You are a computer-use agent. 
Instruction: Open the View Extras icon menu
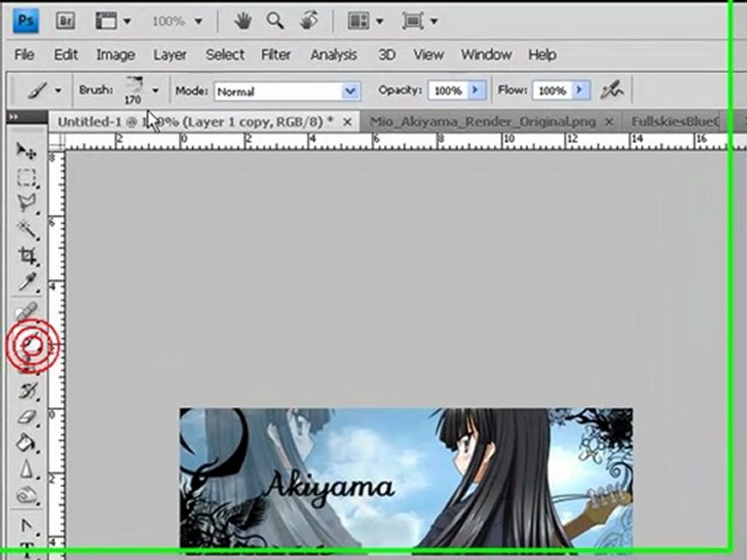click(x=112, y=22)
